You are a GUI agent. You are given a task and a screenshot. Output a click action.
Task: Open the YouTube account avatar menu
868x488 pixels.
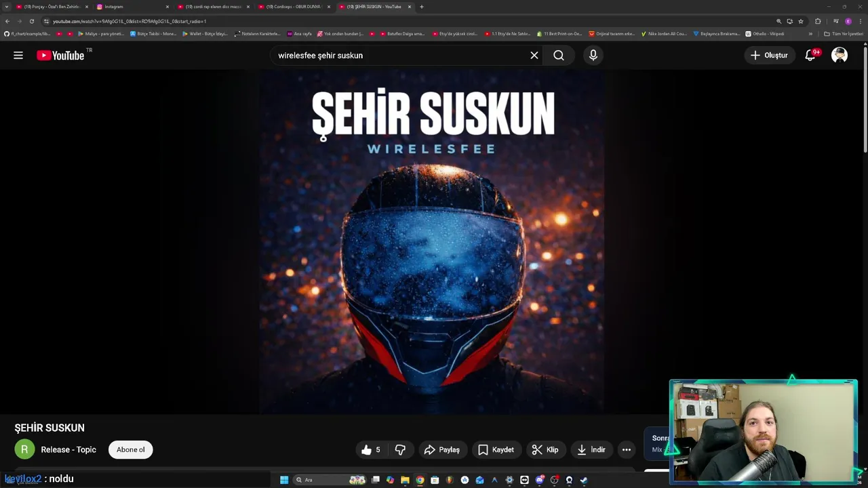point(840,56)
